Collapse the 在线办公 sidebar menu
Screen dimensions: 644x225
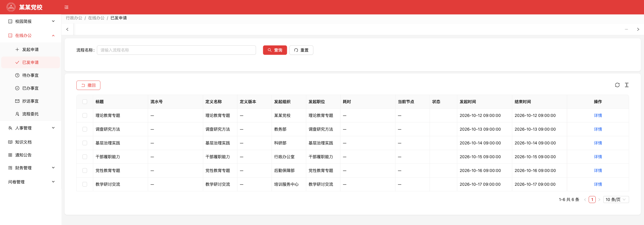(31, 35)
